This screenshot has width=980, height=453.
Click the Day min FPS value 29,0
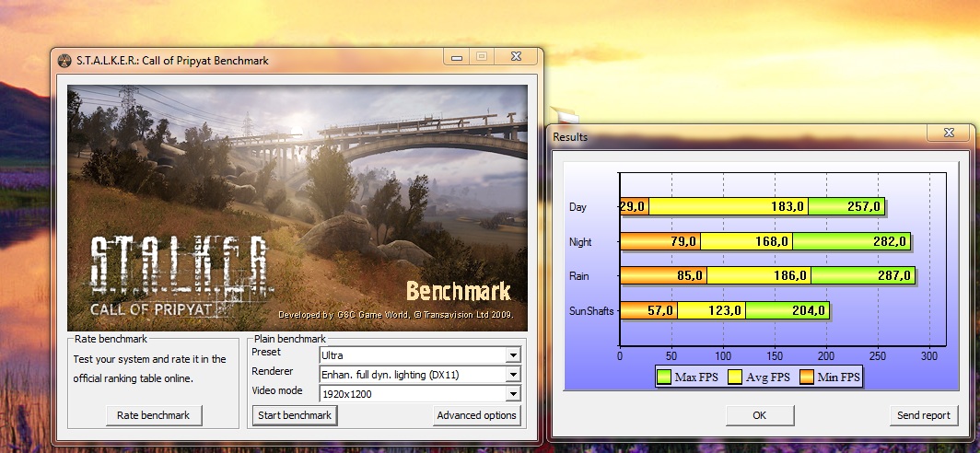633,207
